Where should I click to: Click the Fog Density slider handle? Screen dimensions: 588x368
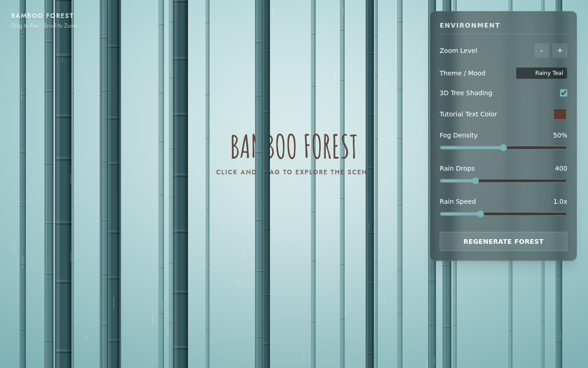pos(503,148)
